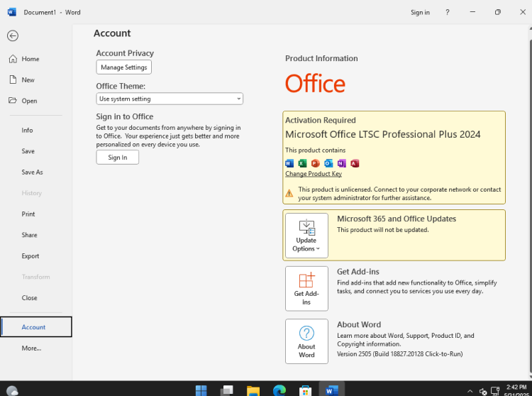Click the Word logo in title bar

(12, 12)
